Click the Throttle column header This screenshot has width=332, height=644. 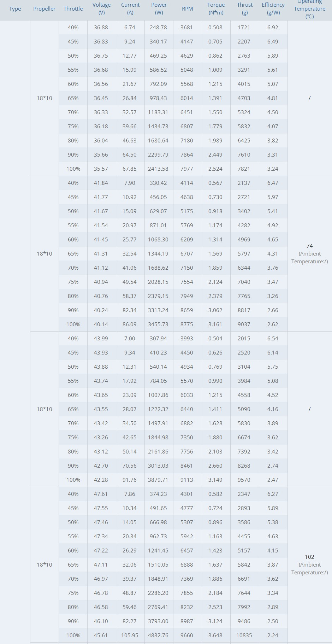click(73, 9)
